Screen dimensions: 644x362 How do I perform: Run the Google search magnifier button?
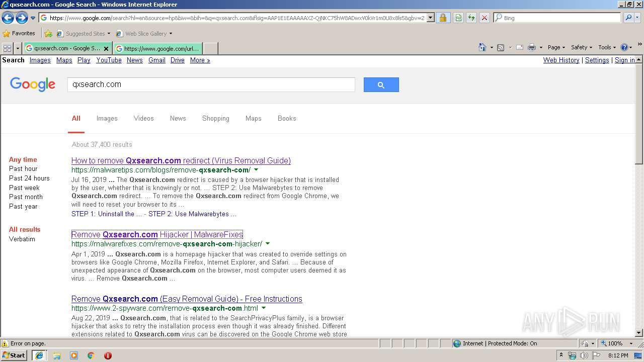pyautogui.click(x=381, y=85)
